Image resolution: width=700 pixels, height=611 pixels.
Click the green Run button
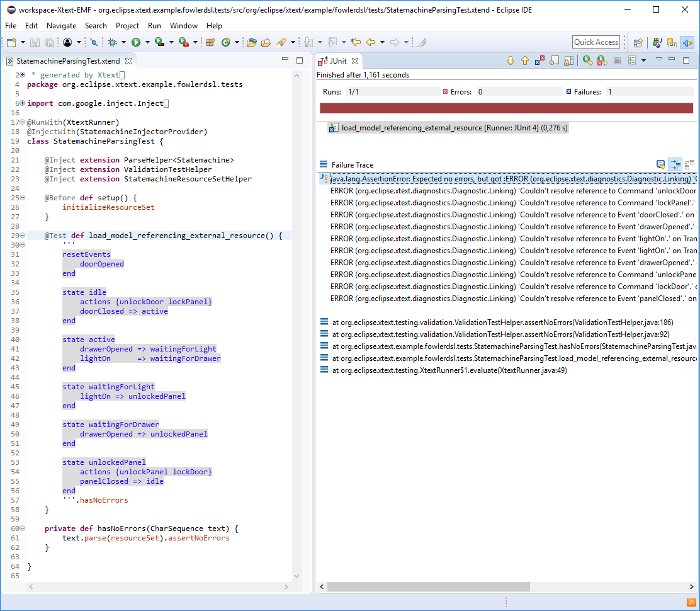(136, 42)
